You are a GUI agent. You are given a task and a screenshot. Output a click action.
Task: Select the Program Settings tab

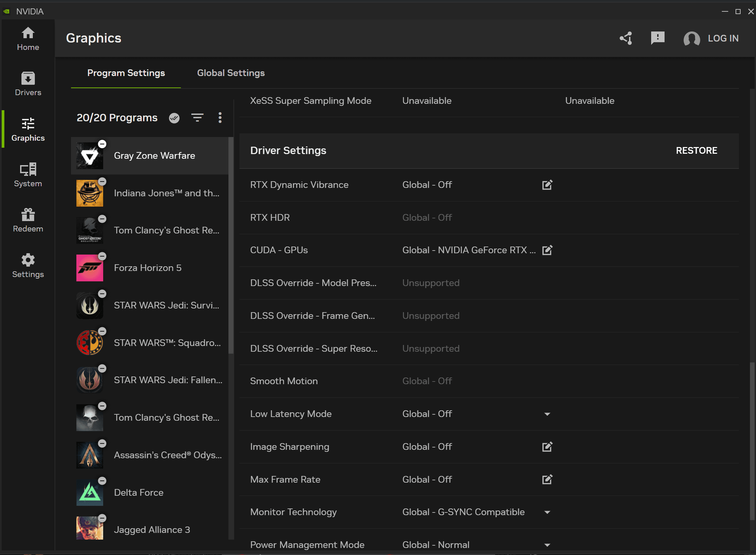[x=126, y=73]
